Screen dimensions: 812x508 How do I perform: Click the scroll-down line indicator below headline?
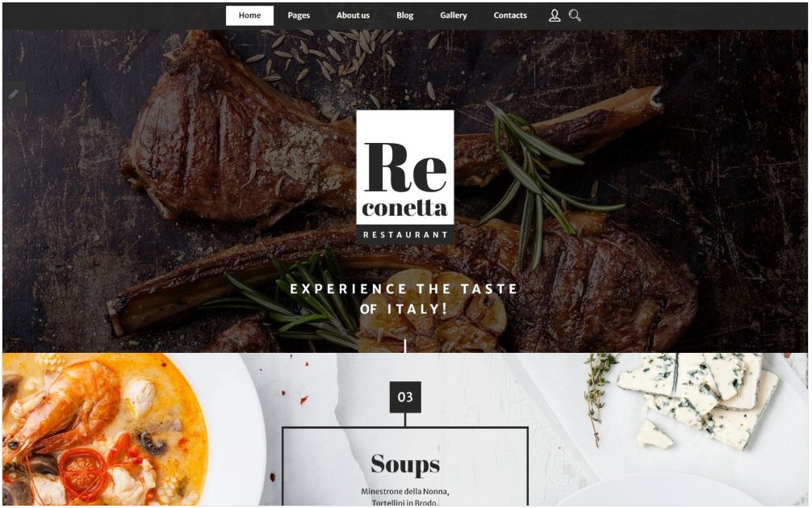click(x=405, y=346)
